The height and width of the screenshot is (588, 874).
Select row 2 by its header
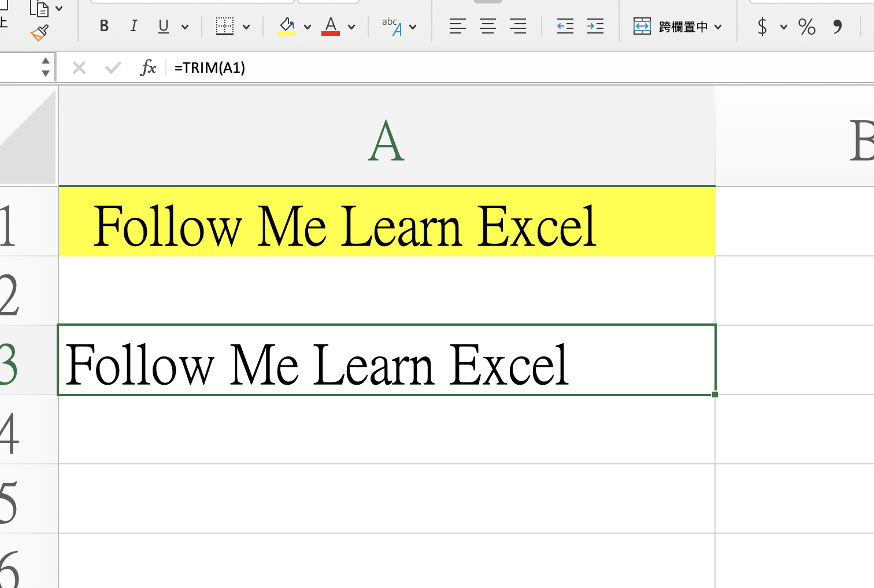tap(29, 291)
